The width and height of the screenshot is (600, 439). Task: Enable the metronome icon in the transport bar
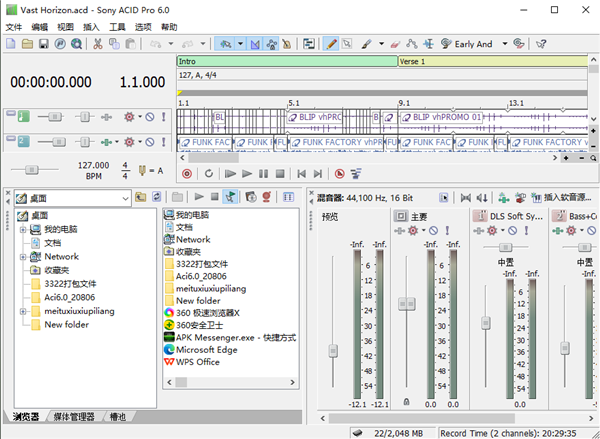[341, 173]
